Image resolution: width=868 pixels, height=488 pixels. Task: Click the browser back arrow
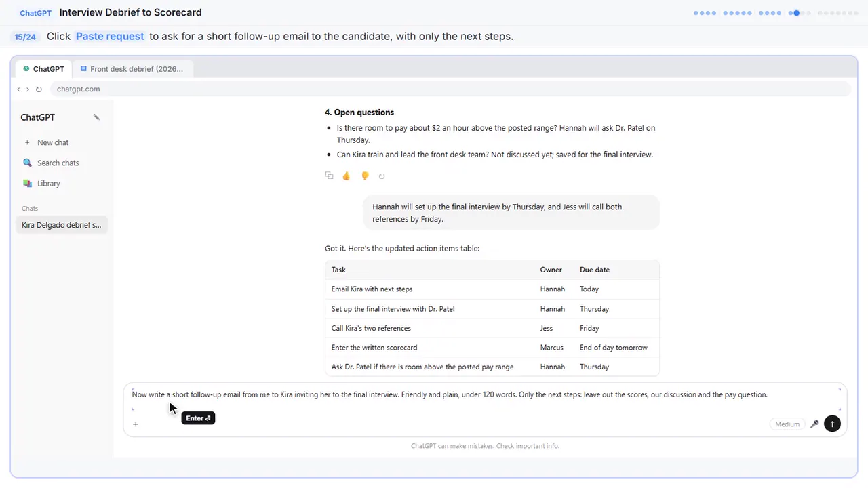[x=18, y=89]
